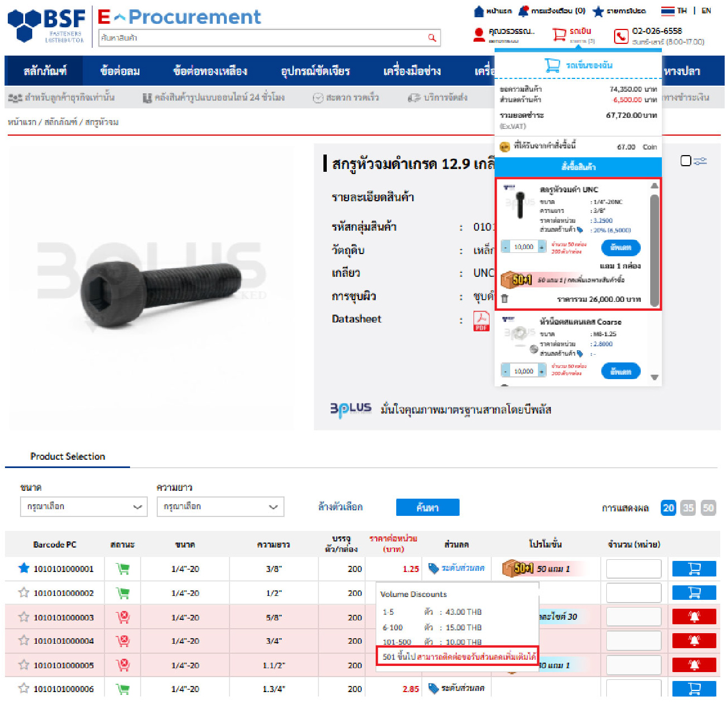This screenshot has width=728, height=711.
Task: Open the third main navigation menu
Action: tap(210, 71)
